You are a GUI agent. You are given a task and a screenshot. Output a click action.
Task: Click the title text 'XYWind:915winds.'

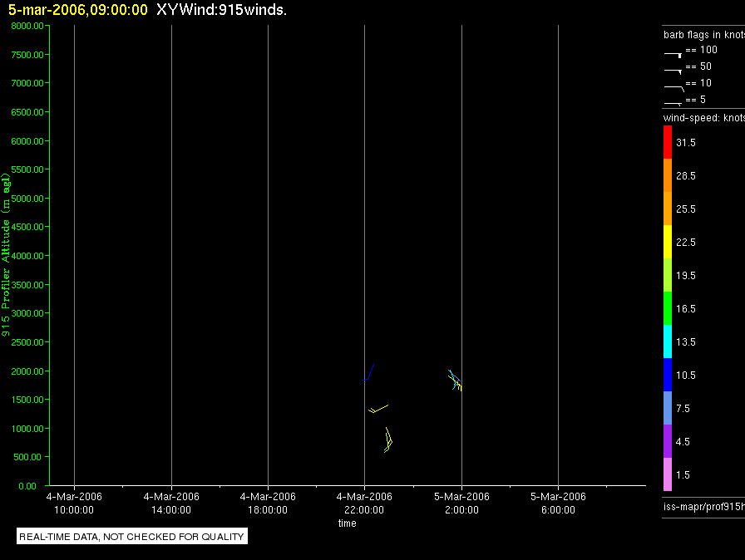[221, 10]
